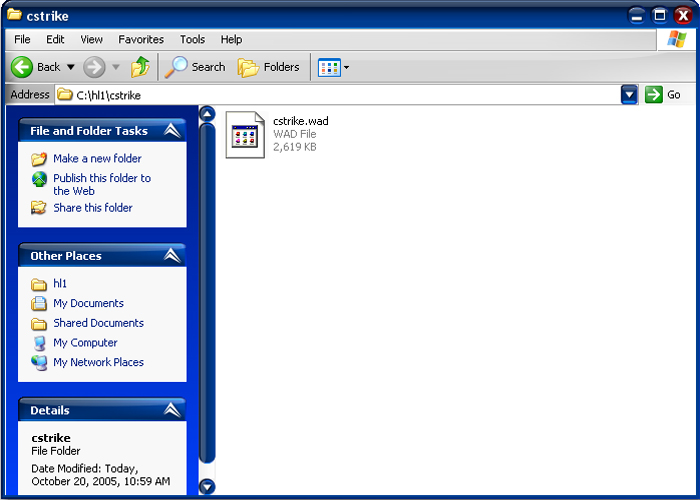The width and height of the screenshot is (700, 500).
Task: Click Share this folder link
Action: click(x=92, y=208)
